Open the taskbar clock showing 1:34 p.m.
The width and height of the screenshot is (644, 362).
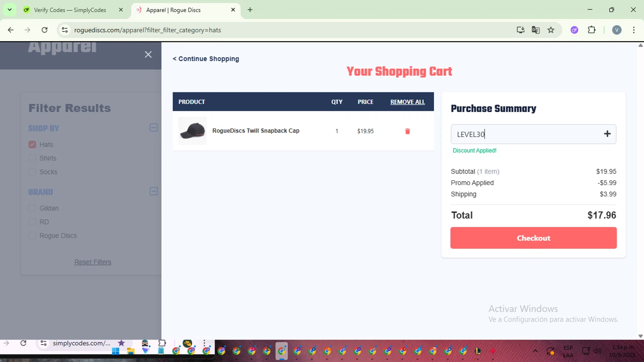623,351
